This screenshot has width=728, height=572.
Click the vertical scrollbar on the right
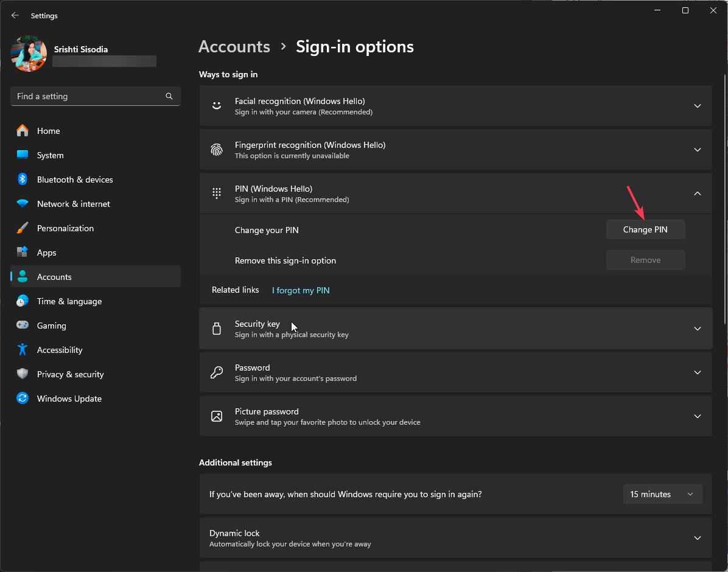[725, 200]
